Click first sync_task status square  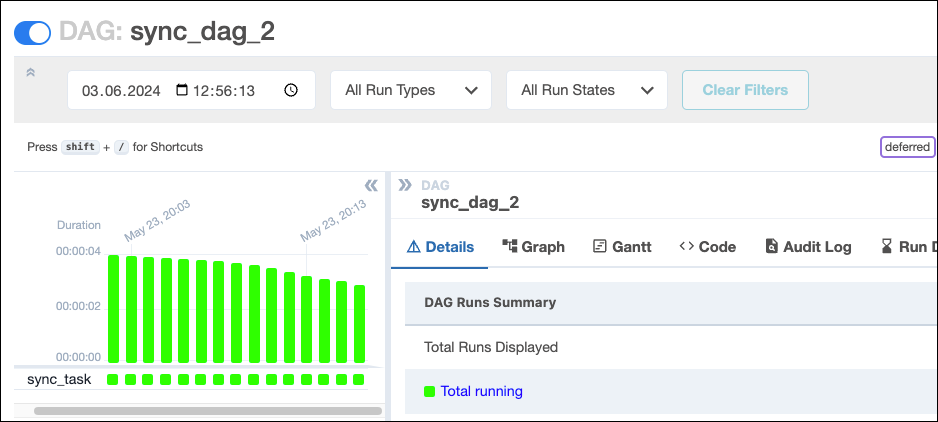[113, 379]
